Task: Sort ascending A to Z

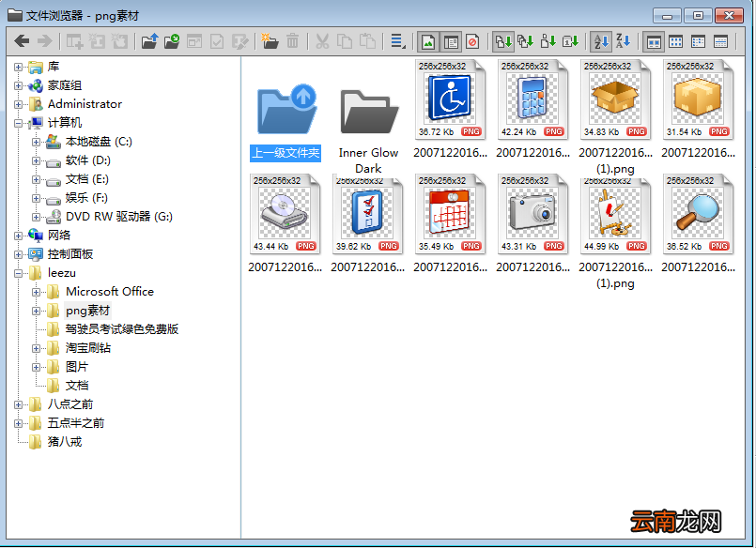Action: [x=601, y=42]
